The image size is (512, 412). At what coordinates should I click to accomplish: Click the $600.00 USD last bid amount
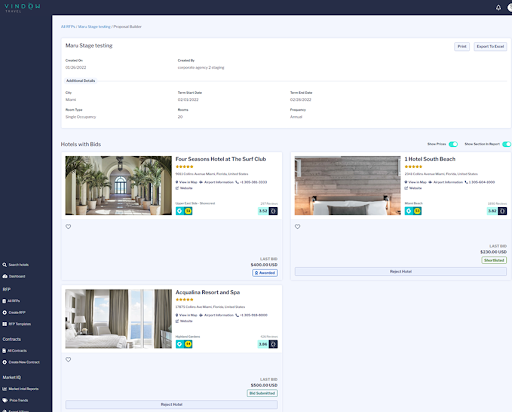coord(264,265)
